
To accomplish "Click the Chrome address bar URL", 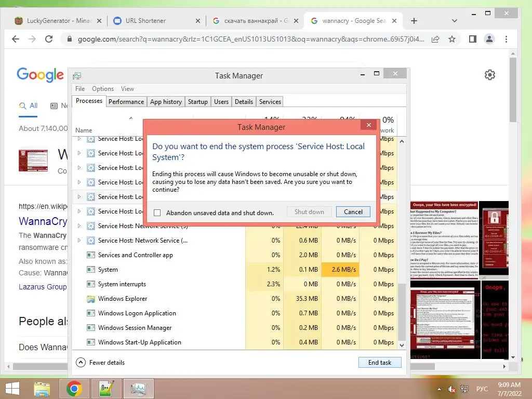I will 251,39.
